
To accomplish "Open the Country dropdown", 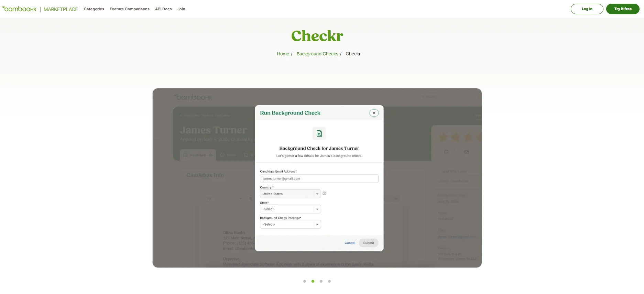I will point(290,194).
